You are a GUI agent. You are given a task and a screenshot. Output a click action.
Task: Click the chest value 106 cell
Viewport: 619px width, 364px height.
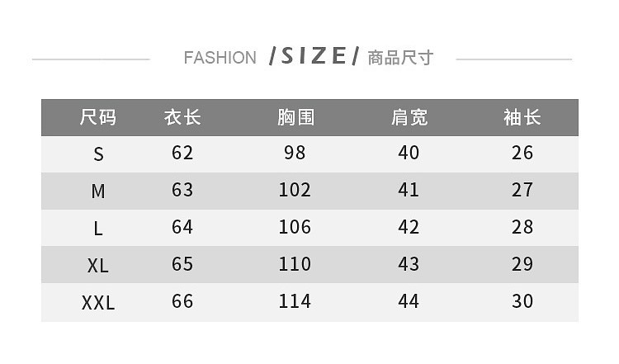click(x=295, y=227)
